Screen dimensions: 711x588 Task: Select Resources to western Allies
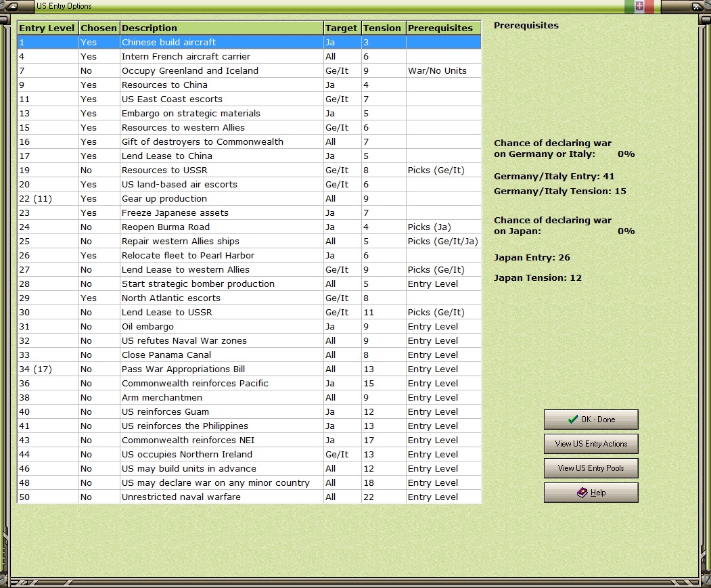[x=249, y=127]
